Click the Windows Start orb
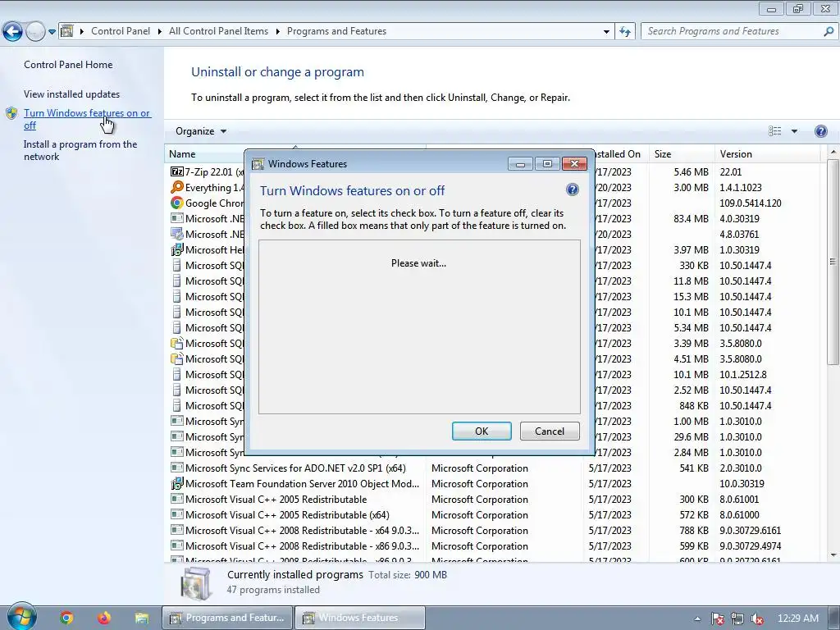The height and width of the screenshot is (630, 840). point(21,617)
